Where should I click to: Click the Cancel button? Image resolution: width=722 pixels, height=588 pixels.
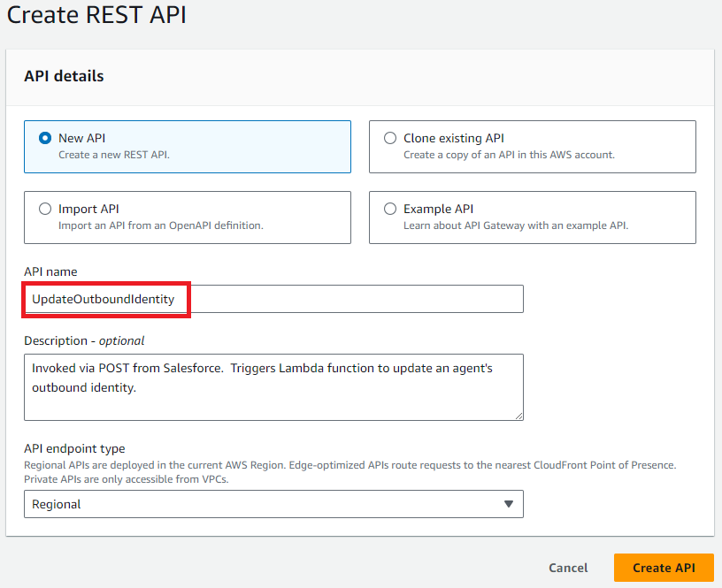pyautogui.click(x=568, y=568)
